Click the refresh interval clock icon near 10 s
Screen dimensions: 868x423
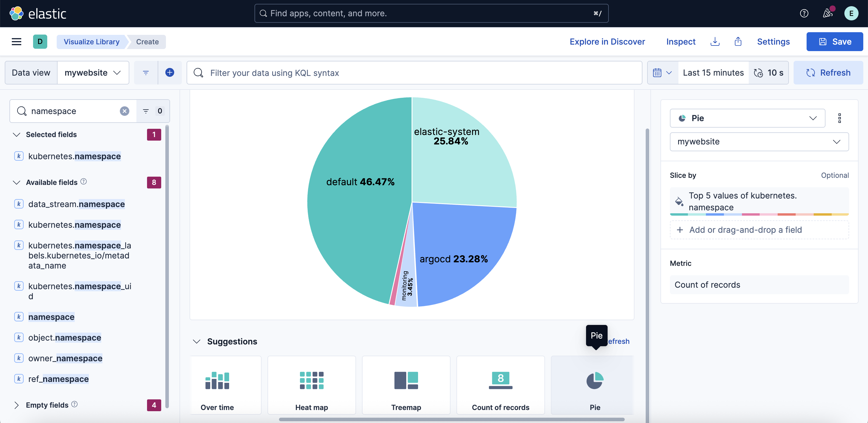(758, 72)
